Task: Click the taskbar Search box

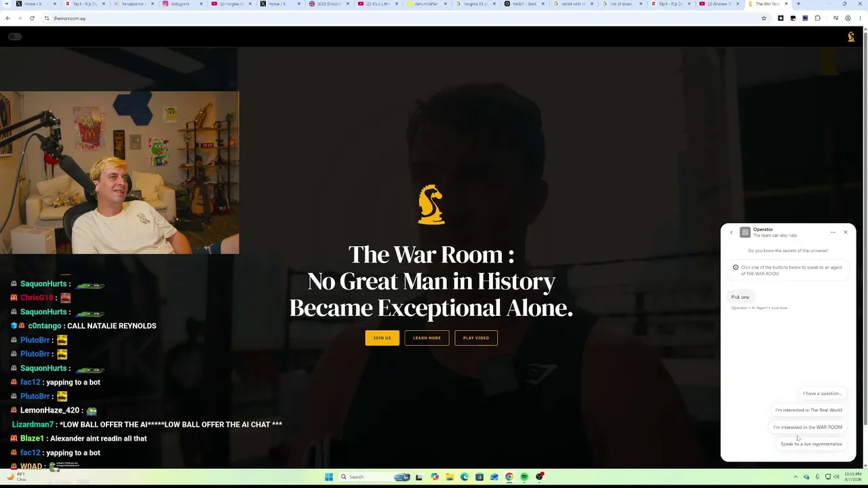Action: tap(375, 477)
